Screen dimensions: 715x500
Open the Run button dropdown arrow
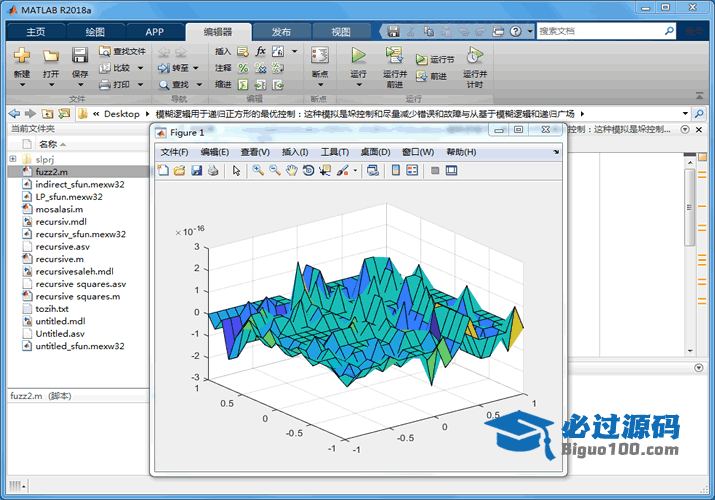pyautogui.click(x=358, y=85)
